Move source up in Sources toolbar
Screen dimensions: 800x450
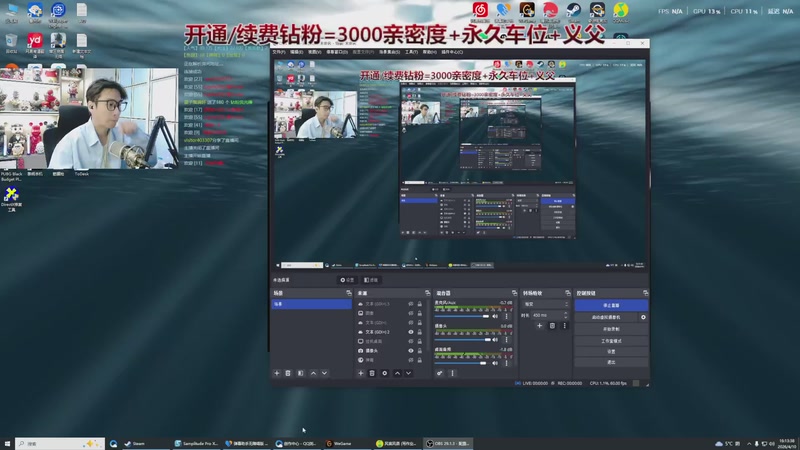pyautogui.click(x=397, y=373)
